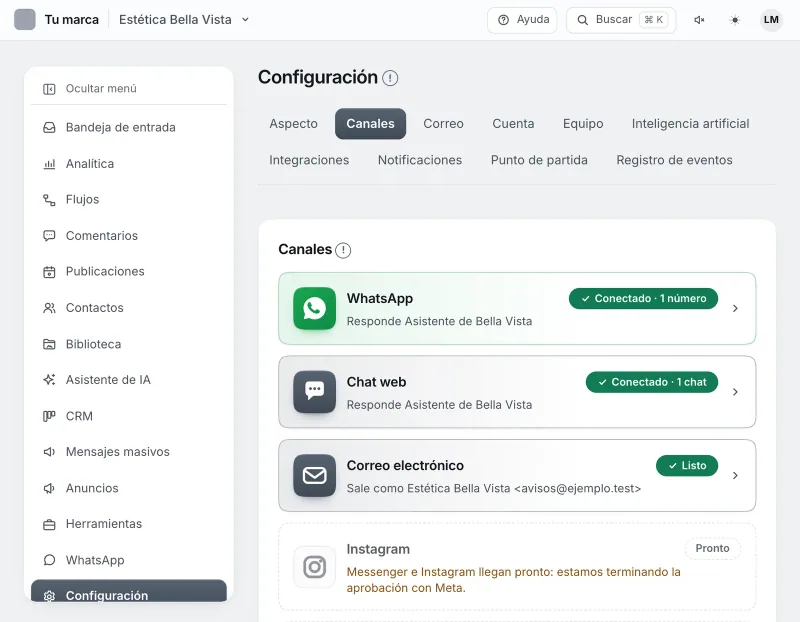Click the Pronto badge on Instagram
The image size is (800, 622).
coord(712,549)
